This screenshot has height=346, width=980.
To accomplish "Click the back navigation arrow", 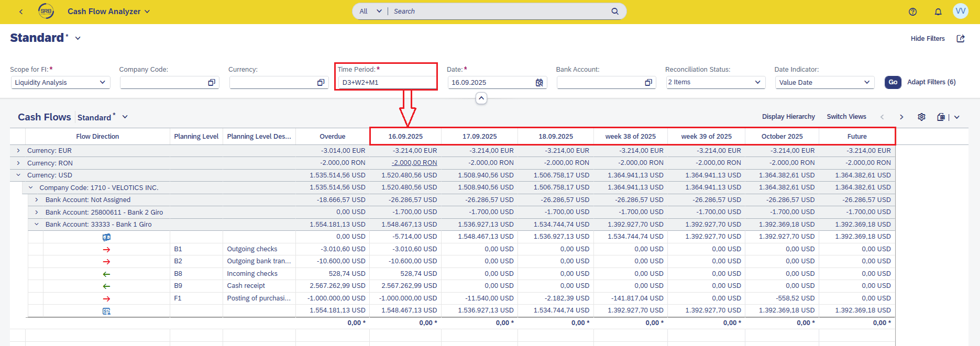I will pyautogui.click(x=21, y=12).
